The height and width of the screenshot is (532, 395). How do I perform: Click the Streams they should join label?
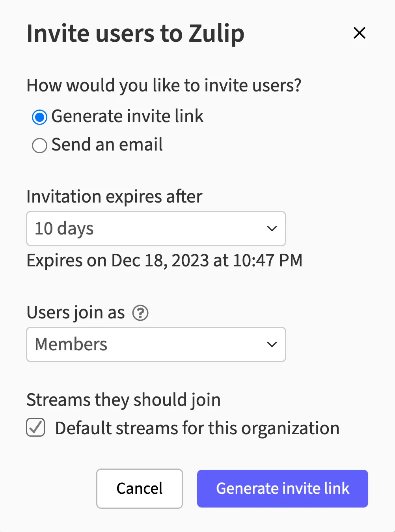pyautogui.click(x=123, y=400)
